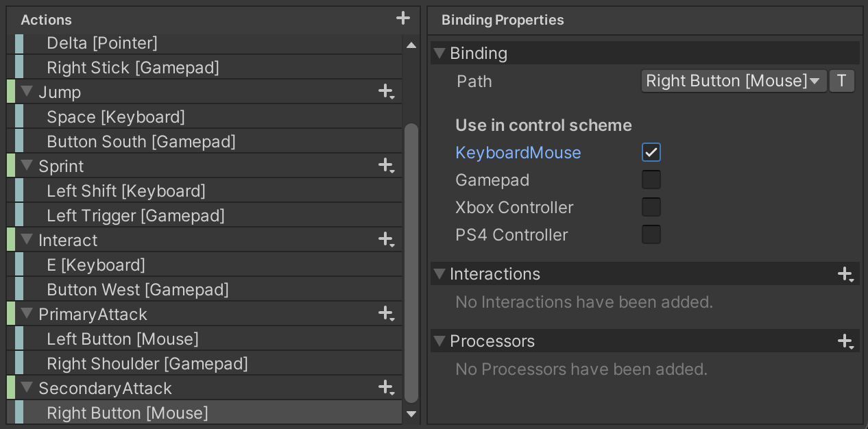
Task: Collapse the Interactions section
Action: (440, 274)
